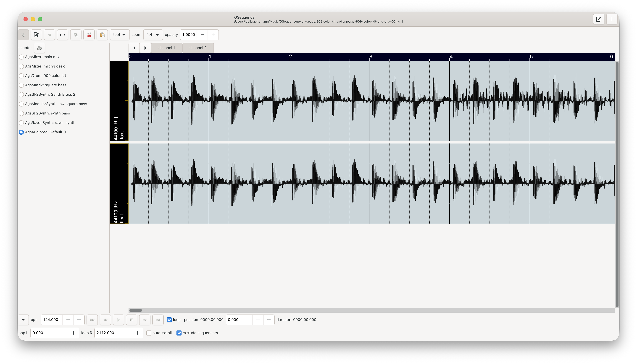
Task: Jump to previous marker in transport
Action: coord(92,320)
